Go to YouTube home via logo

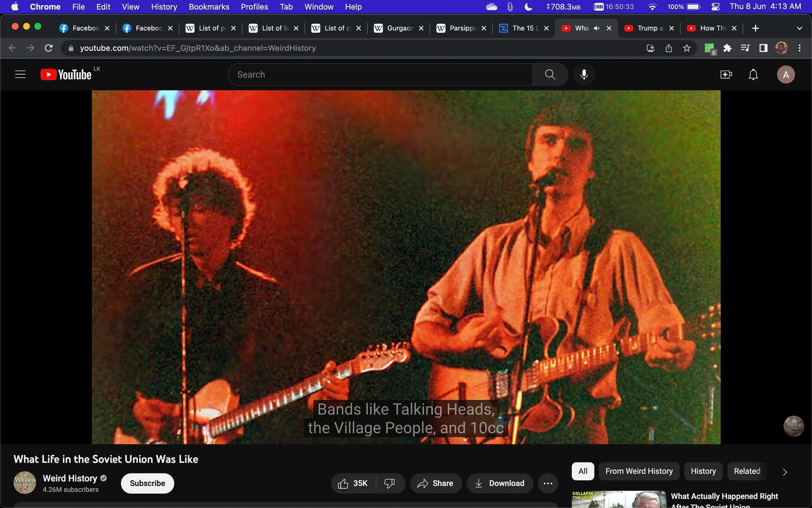pyautogui.click(x=66, y=75)
